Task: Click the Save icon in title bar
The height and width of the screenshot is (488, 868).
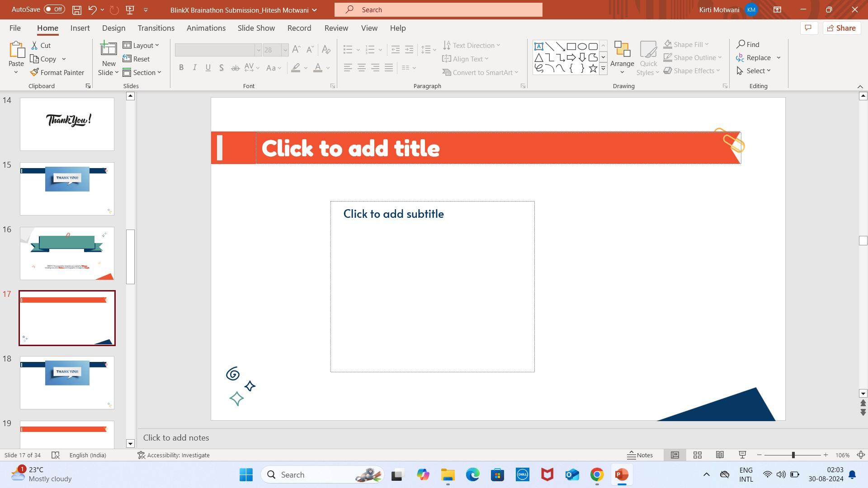Action: point(77,9)
